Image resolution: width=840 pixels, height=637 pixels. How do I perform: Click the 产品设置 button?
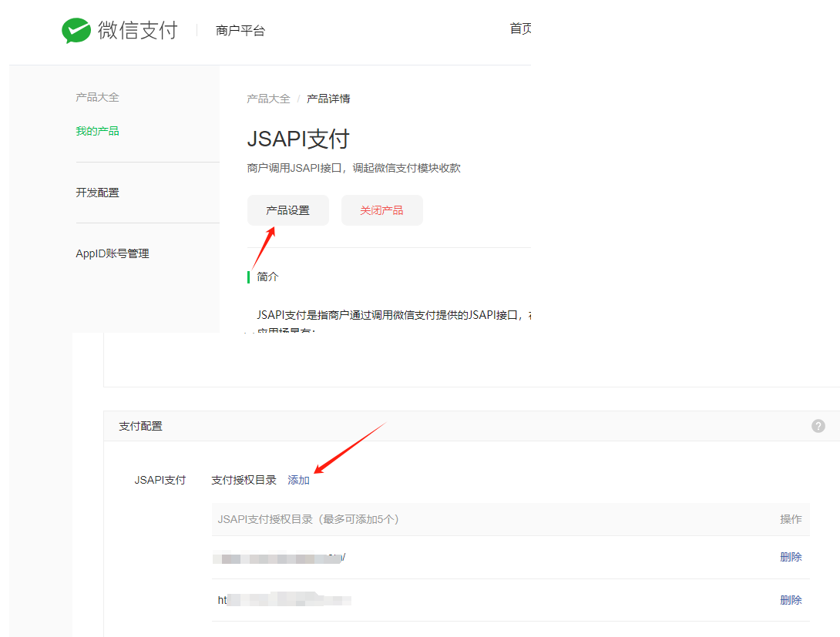click(287, 210)
